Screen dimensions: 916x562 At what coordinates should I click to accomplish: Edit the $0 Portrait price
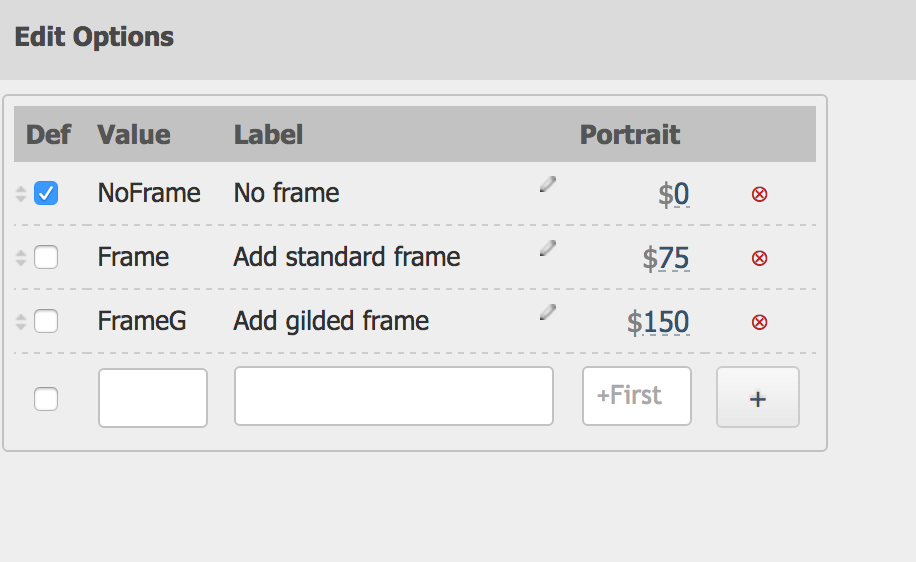tap(674, 194)
